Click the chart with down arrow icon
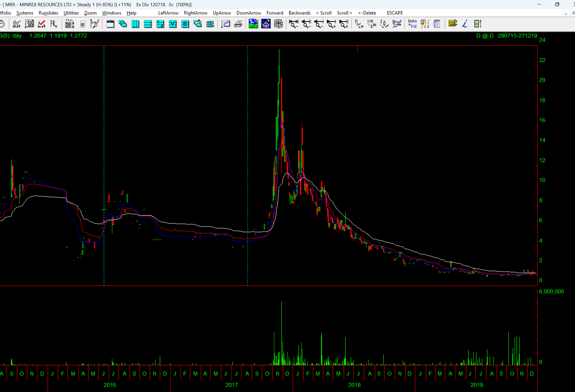The height and width of the screenshot is (392, 575). [x=226, y=24]
